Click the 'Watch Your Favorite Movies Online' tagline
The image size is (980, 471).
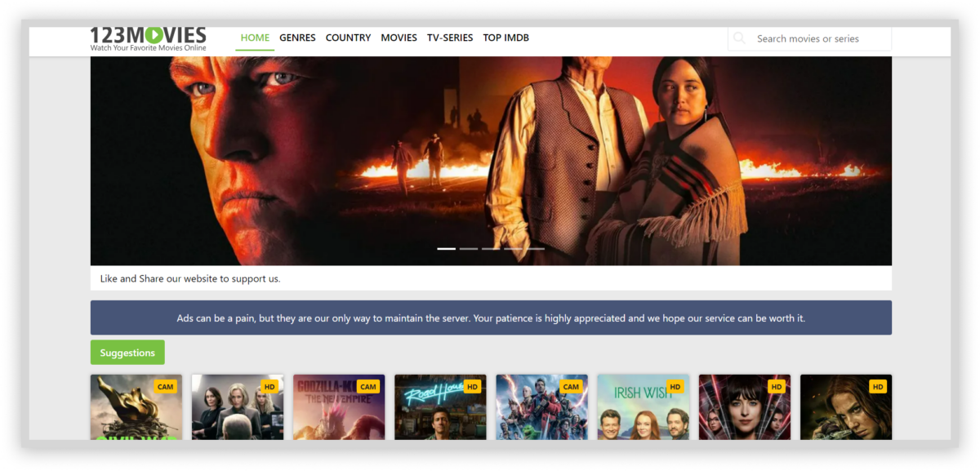click(x=148, y=48)
